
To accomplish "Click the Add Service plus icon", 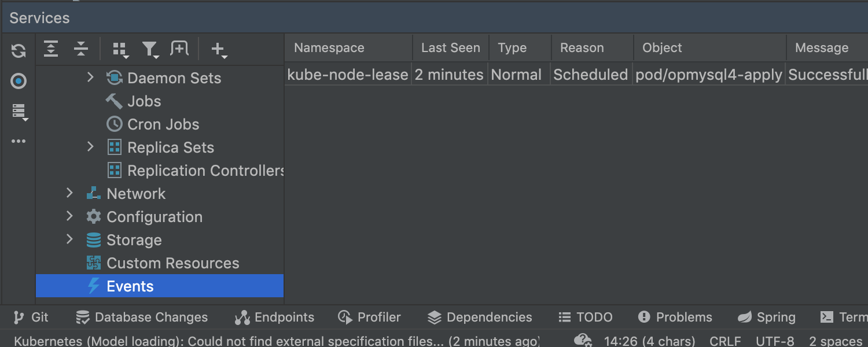I will pos(218,50).
